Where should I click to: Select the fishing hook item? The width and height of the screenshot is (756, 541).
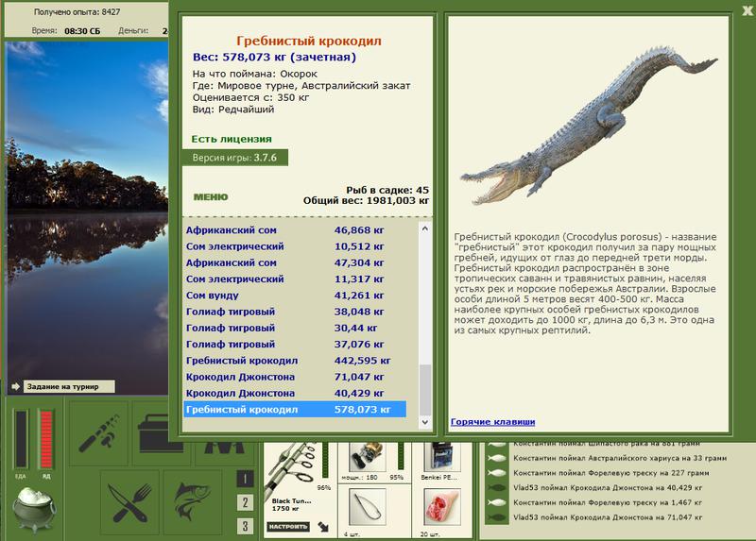point(368,507)
